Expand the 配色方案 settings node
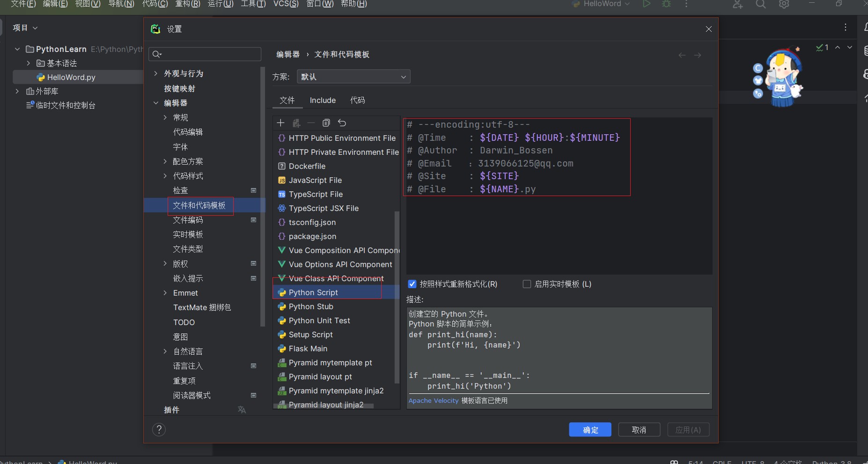Viewport: 868px width, 464px height. tap(165, 161)
